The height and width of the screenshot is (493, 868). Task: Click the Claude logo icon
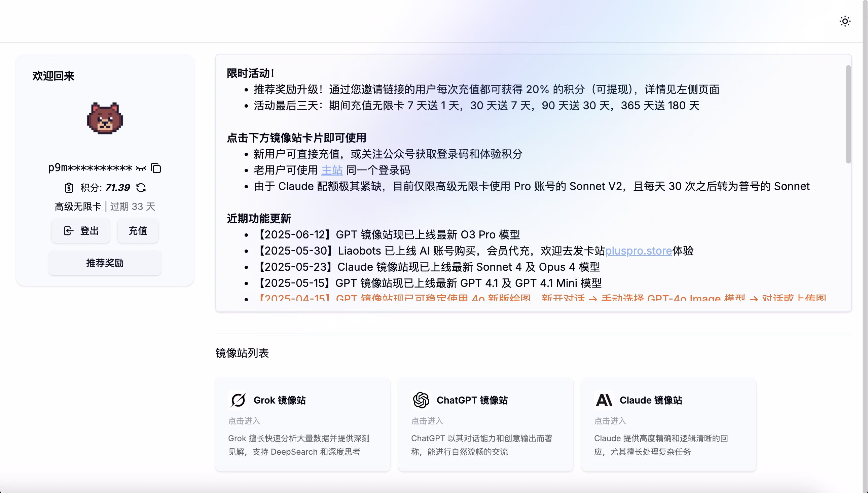click(x=604, y=400)
